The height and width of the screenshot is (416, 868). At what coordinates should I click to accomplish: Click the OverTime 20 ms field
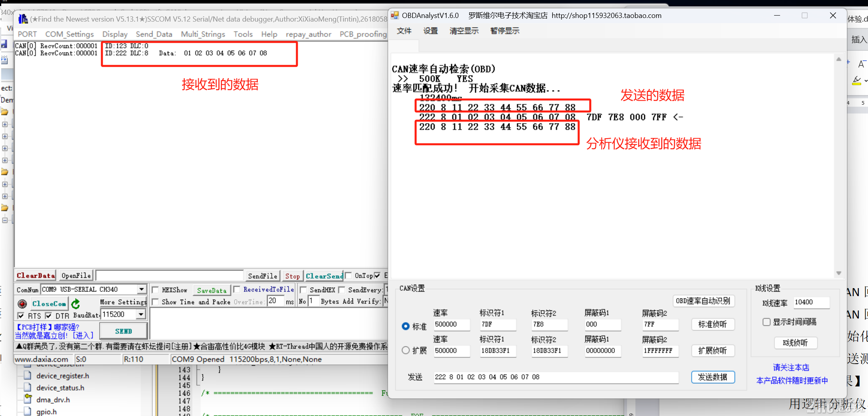pos(276,301)
